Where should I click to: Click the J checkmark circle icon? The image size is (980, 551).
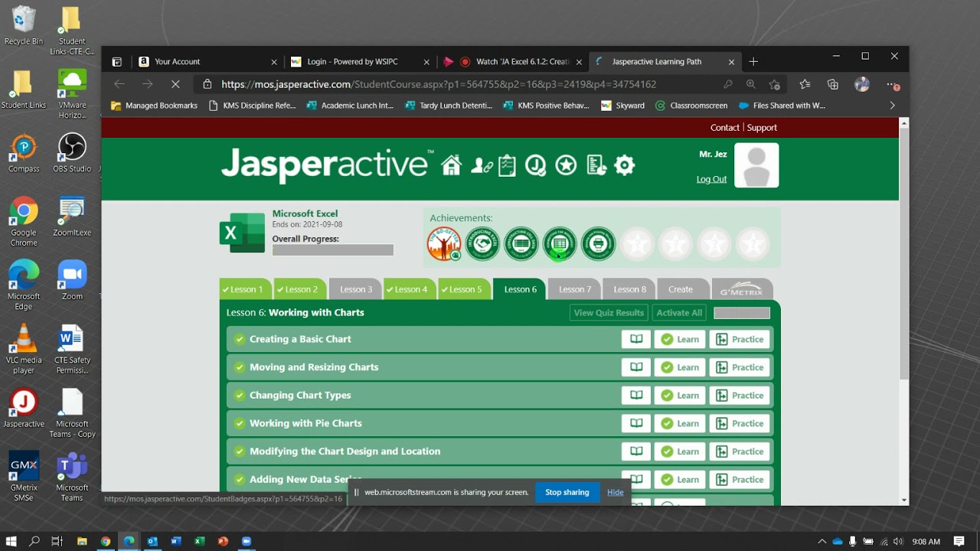point(536,165)
